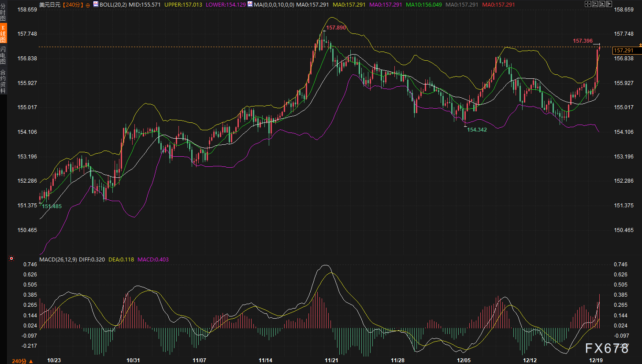Click the third top-right icon with play arrow
The width and height of the screenshot is (642, 364).
click(x=602, y=4)
